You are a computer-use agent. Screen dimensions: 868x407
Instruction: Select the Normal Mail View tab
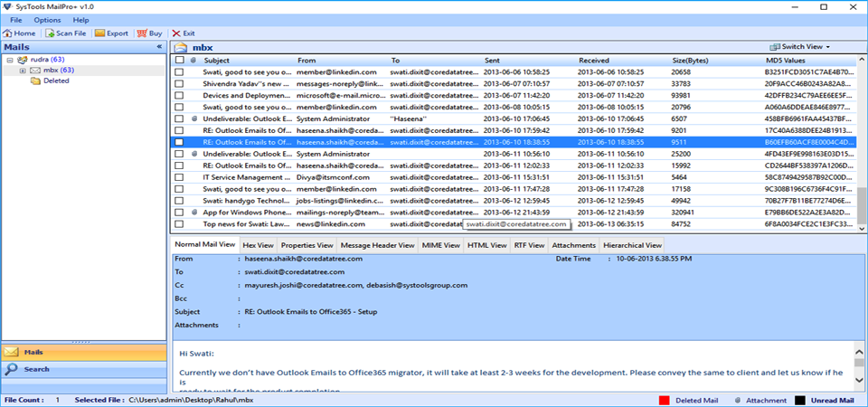pos(205,244)
